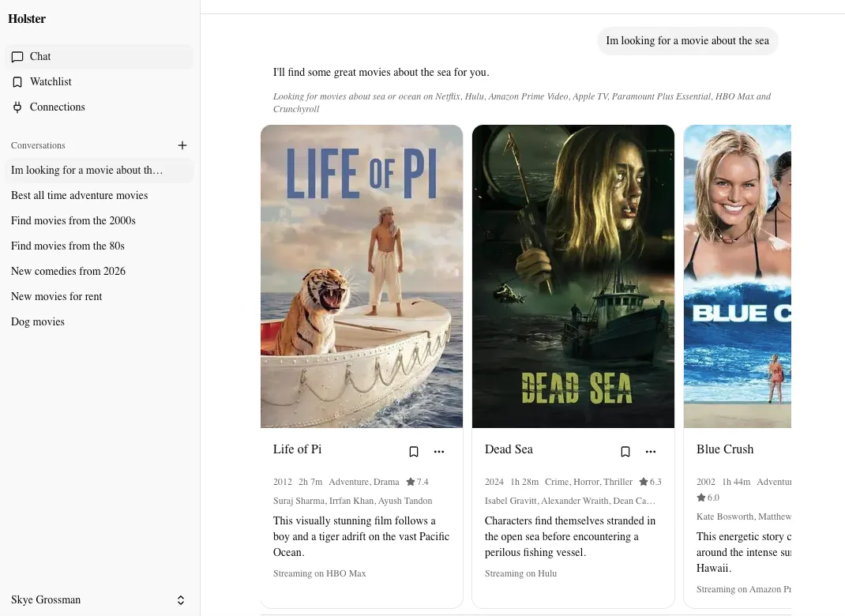Click the assistant reply 'I'll find some great movies'

click(381, 73)
